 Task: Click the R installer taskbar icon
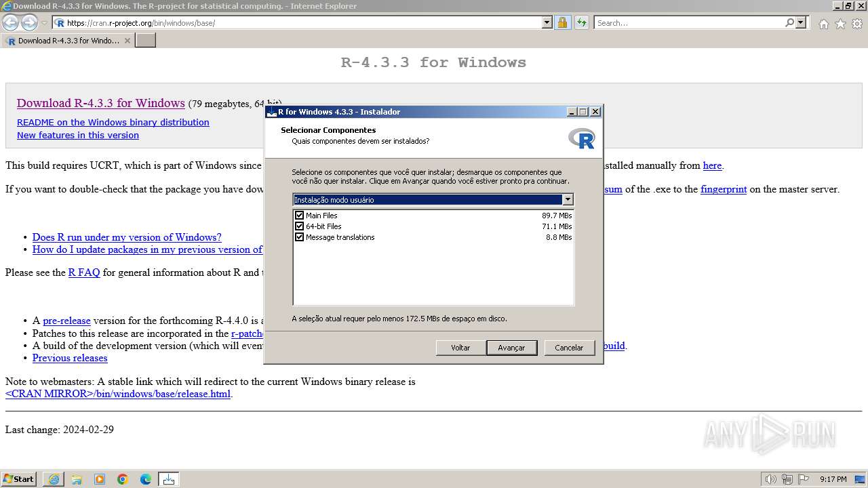pos(169,479)
